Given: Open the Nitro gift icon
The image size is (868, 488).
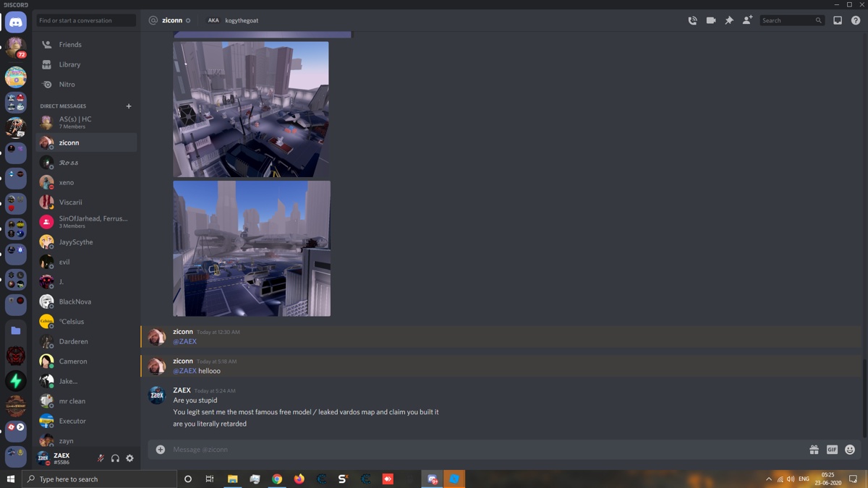Looking at the screenshot, I should [814, 450].
